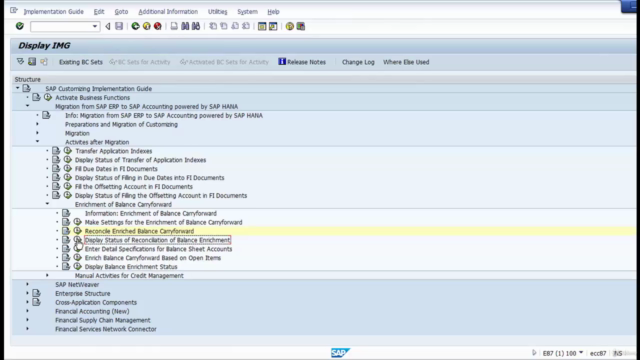
Task: Expand the Migration node
Action: click(37, 133)
